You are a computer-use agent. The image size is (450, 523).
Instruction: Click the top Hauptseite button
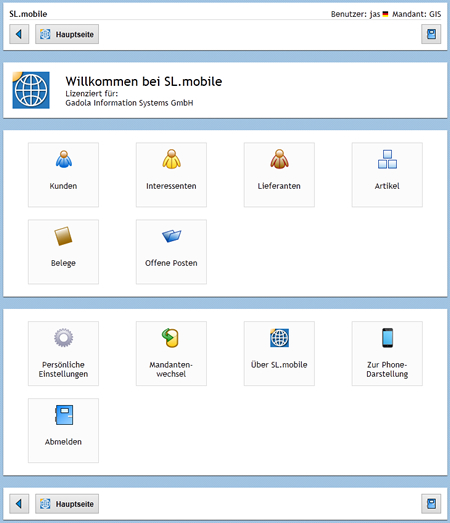[67, 34]
